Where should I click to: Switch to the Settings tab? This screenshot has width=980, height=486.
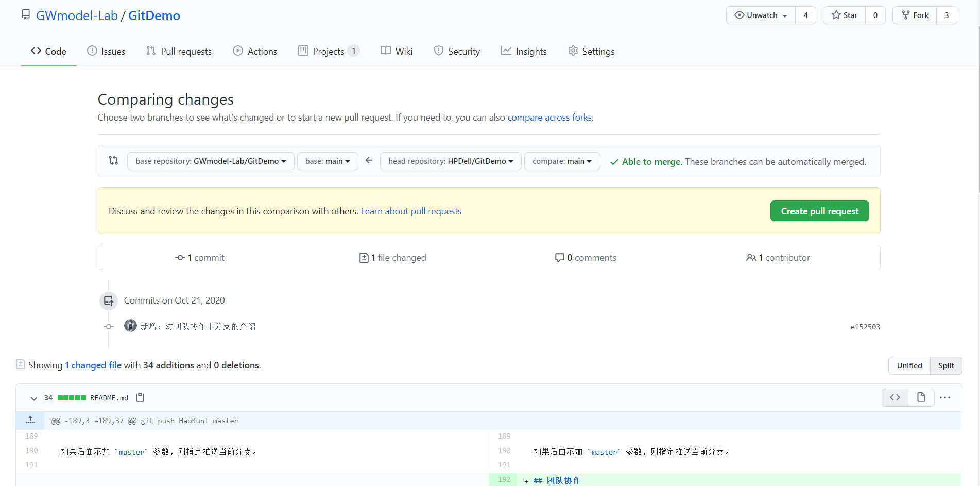591,51
